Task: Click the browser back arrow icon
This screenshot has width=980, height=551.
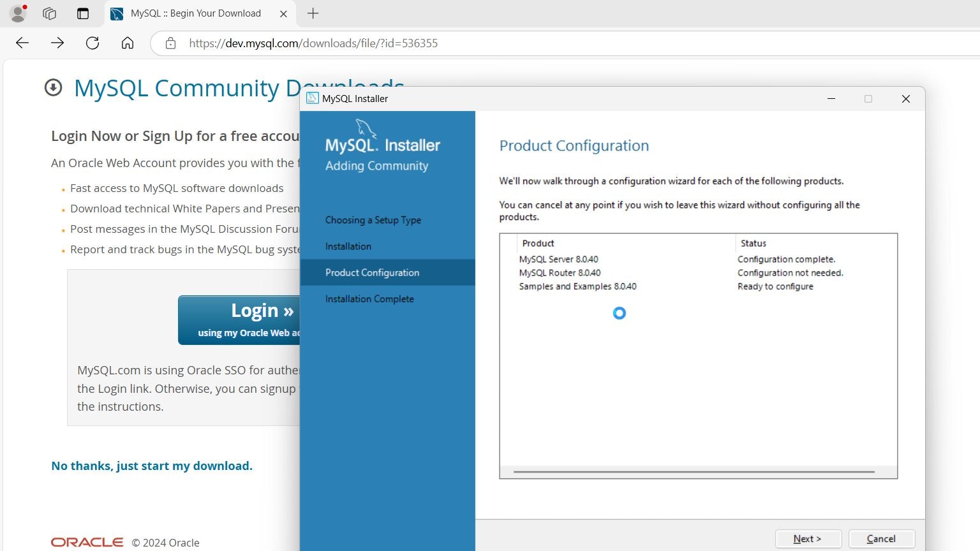Action: [21, 43]
